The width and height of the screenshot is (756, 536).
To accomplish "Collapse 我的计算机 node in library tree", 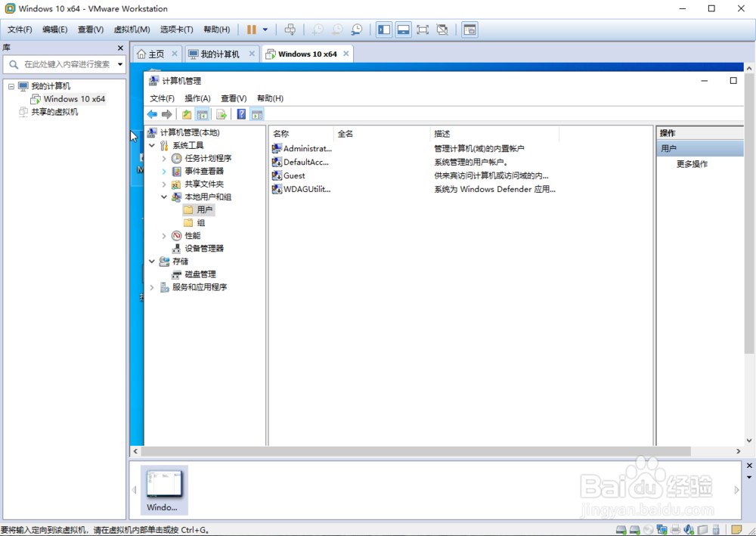I will point(11,86).
